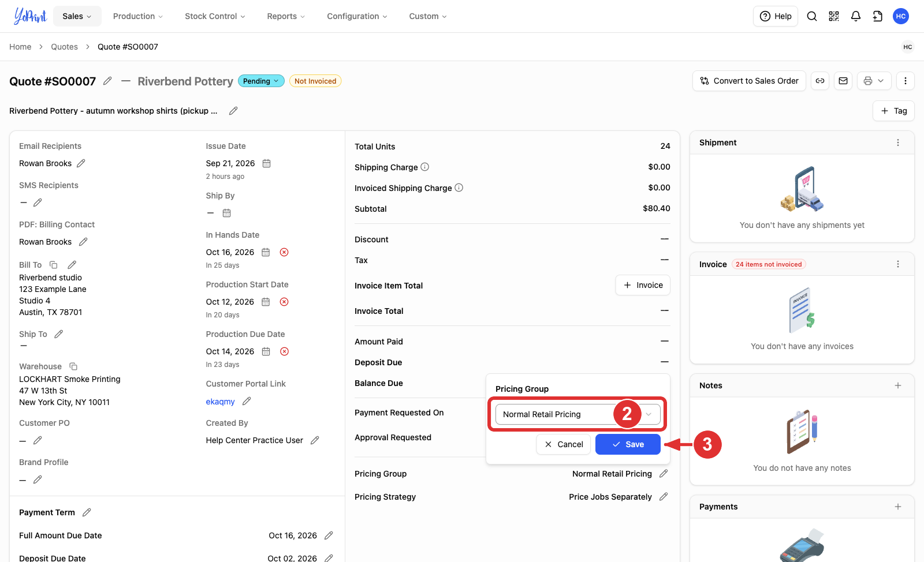Edit the Customer Portal Link
This screenshot has height=562, width=924.
(x=247, y=401)
